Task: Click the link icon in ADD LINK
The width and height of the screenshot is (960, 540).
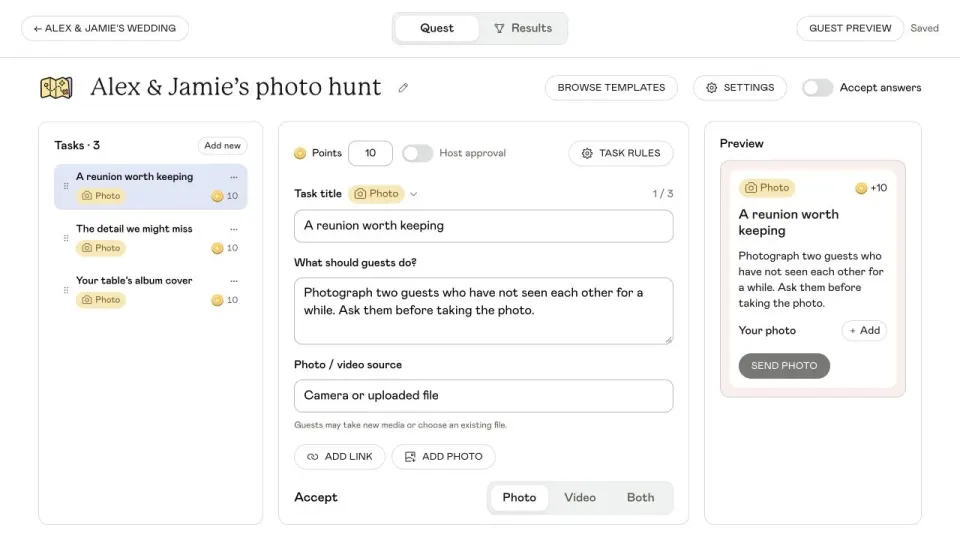Action: pyautogui.click(x=312, y=457)
